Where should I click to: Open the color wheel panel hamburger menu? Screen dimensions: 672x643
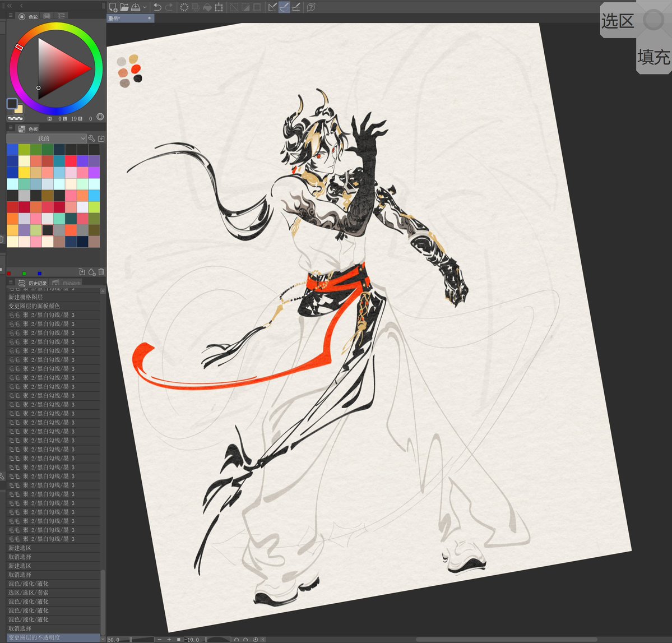pos(11,16)
